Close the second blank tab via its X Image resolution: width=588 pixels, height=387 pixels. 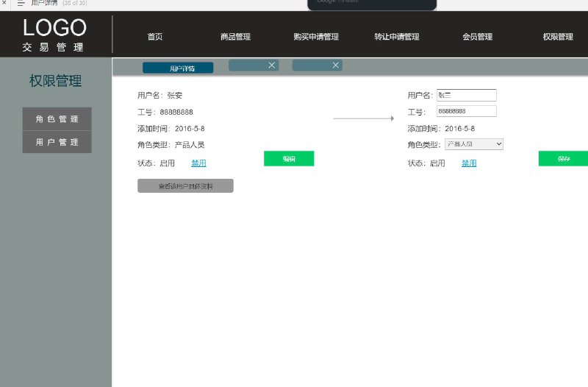[336, 65]
